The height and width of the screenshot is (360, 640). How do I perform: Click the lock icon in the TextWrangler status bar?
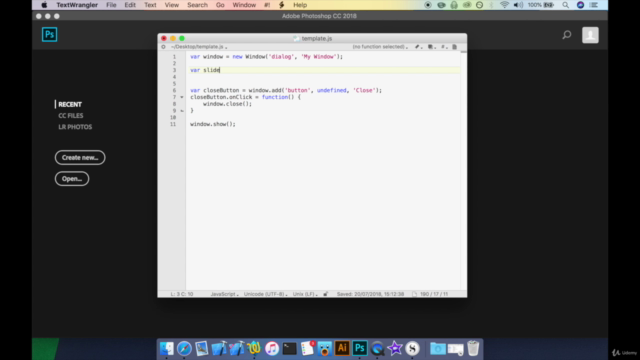(x=326, y=294)
